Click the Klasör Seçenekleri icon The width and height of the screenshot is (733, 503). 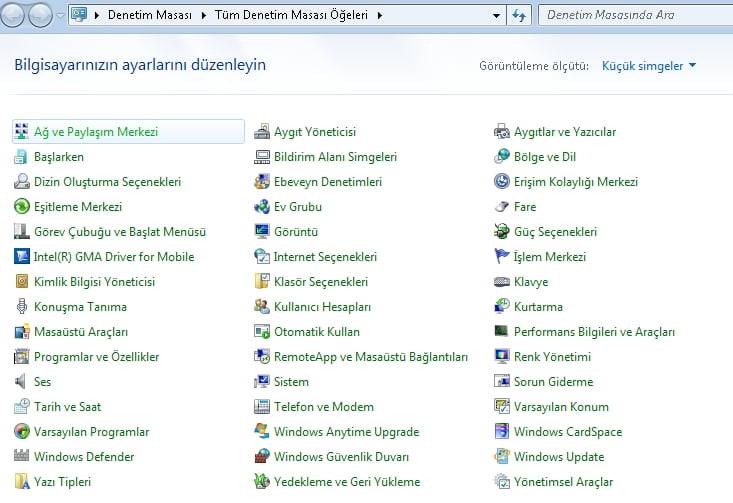tap(262, 281)
